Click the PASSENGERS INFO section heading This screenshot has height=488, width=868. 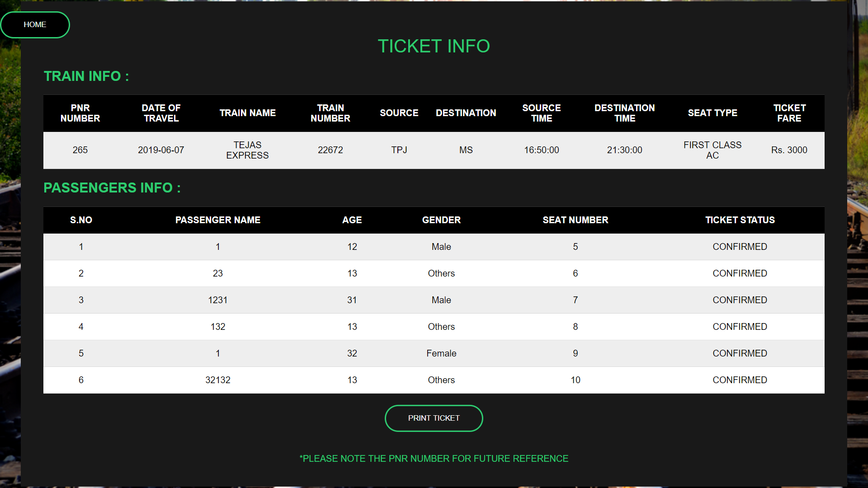pos(112,188)
